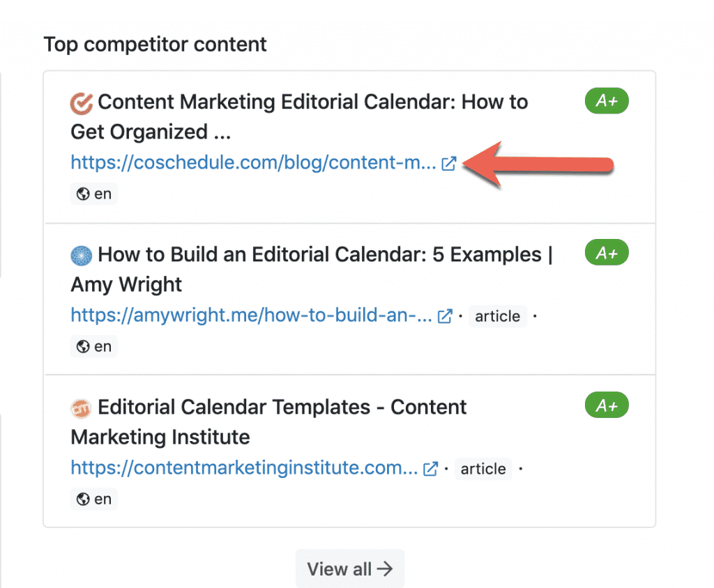714x588 pixels.
Task: Click the Amy Wright favicon icon
Action: click(x=82, y=256)
